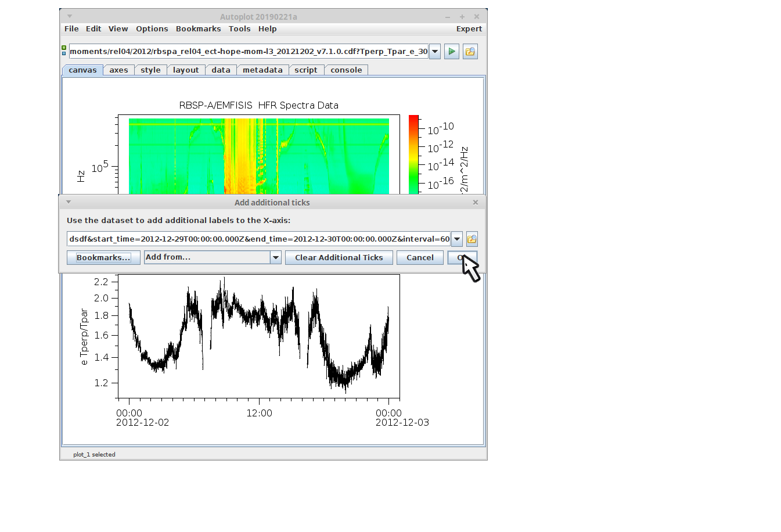
Task: Click the green play button to plot
Action: pyautogui.click(x=451, y=52)
